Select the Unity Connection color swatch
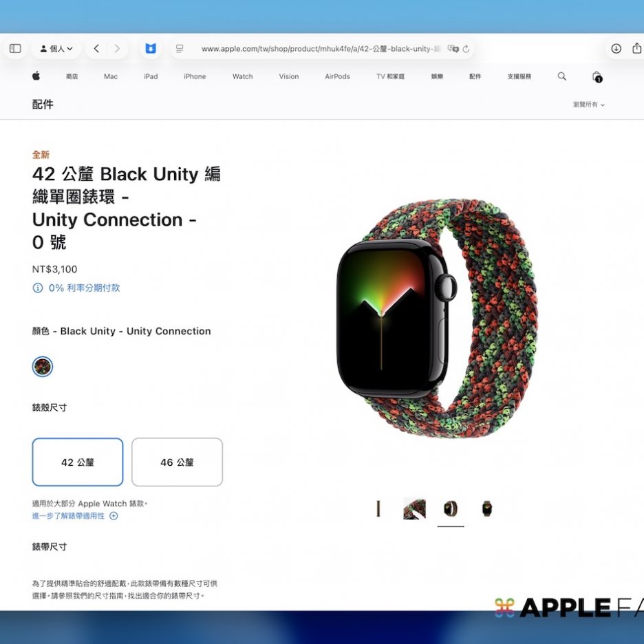 click(42, 366)
